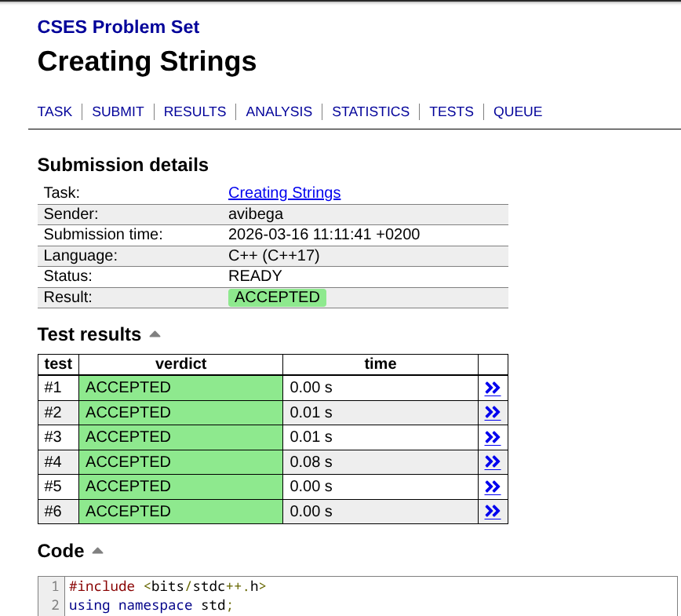Click the Result: label
The width and height of the screenshot is (681, 616).
tap(68, 297)
